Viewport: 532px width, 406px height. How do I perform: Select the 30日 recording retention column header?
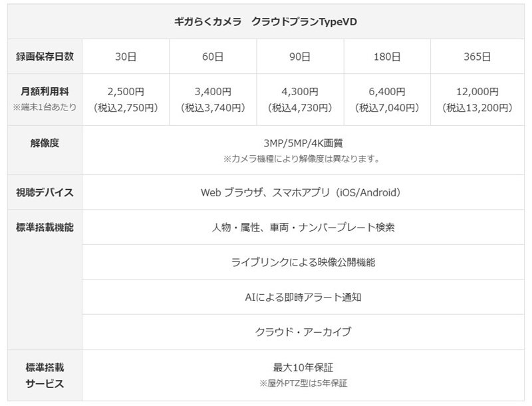pos(126,57)
